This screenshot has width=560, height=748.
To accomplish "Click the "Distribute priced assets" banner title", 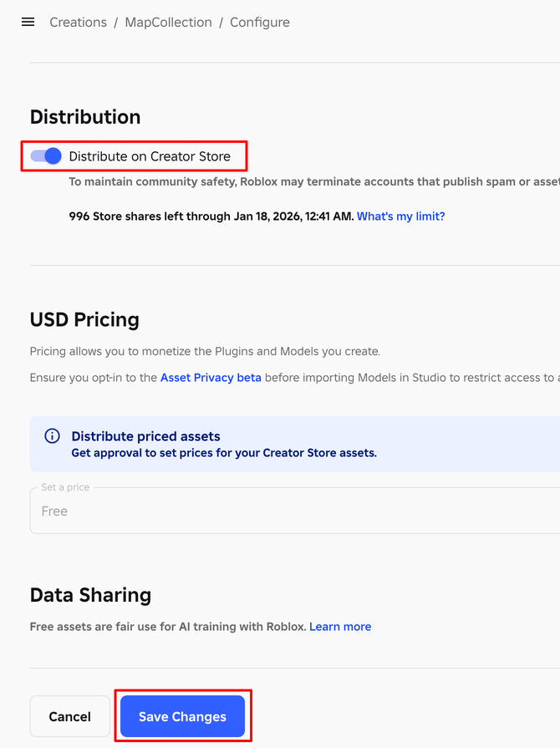I will click(x=146, y=436).
